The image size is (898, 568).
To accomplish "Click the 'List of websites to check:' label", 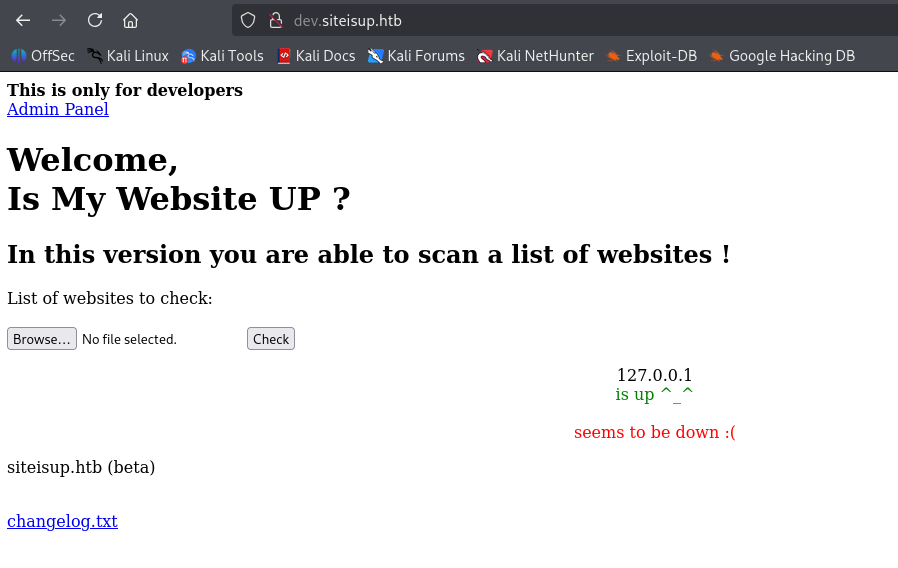I will point(110,298).
